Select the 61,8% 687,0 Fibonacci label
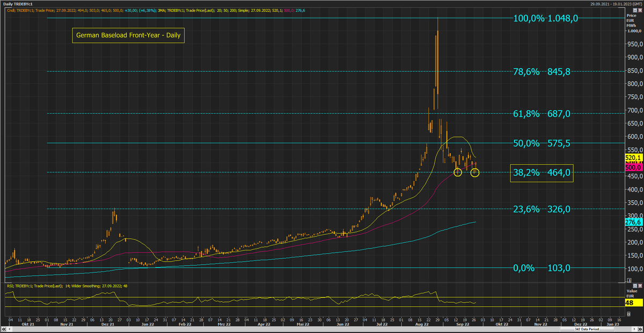644x333 pixels. tap(541, 114)
